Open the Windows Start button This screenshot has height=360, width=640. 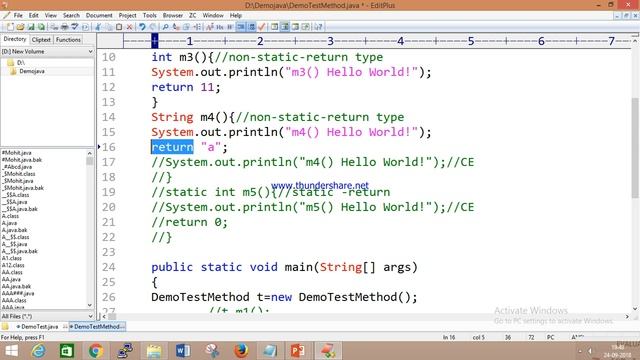pyautogui.click(x=11, y=351)
